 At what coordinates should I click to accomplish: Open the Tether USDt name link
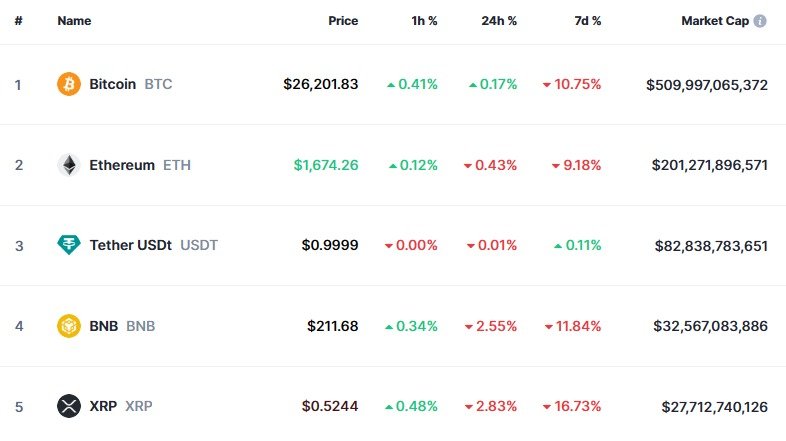[131, 245]
